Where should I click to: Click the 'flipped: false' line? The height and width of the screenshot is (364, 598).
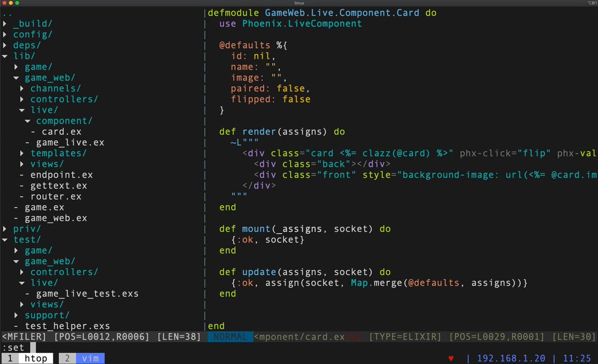coord(271,100)
